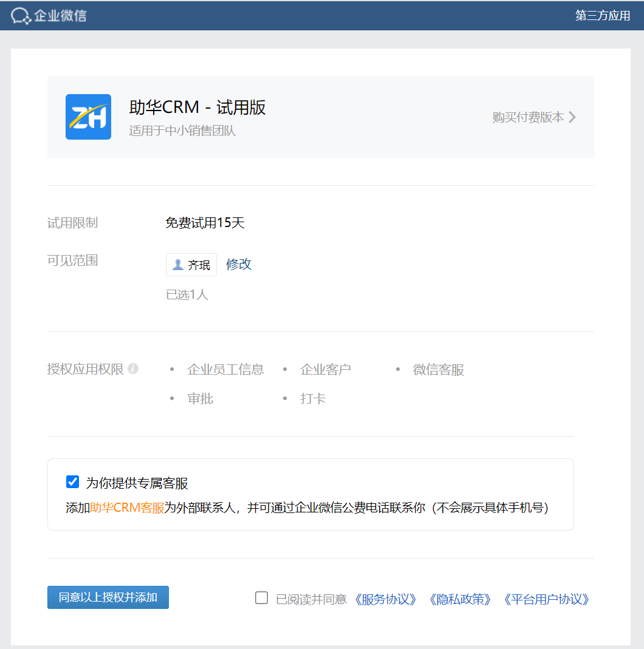
Task: Click the 已选1人 text
Action: coord(187,294)
